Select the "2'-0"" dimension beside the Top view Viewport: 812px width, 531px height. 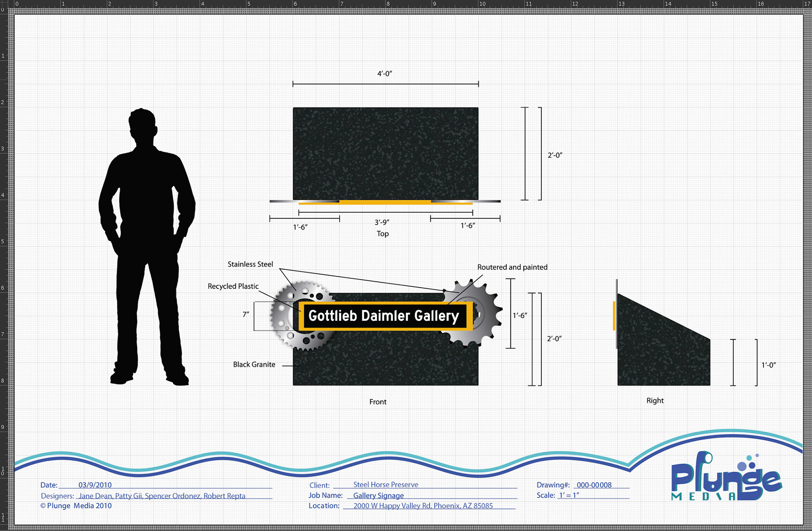(555, 155)
